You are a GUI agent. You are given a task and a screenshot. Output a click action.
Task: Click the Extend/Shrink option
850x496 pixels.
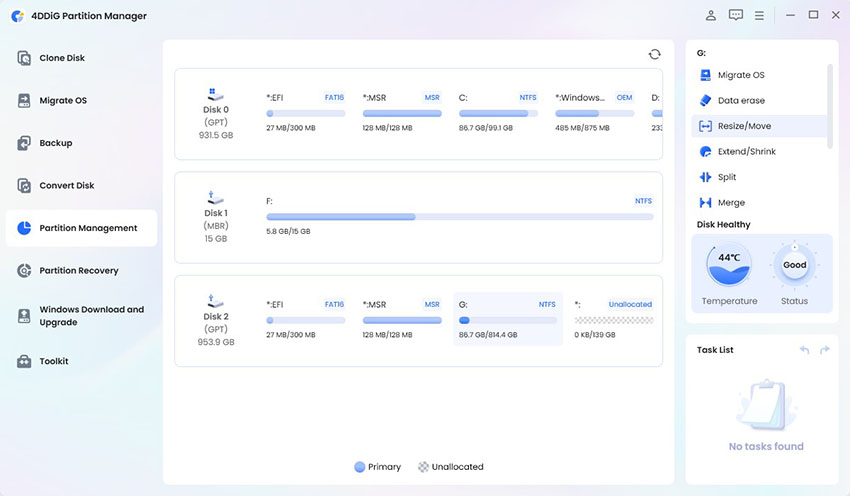(746, 152)
